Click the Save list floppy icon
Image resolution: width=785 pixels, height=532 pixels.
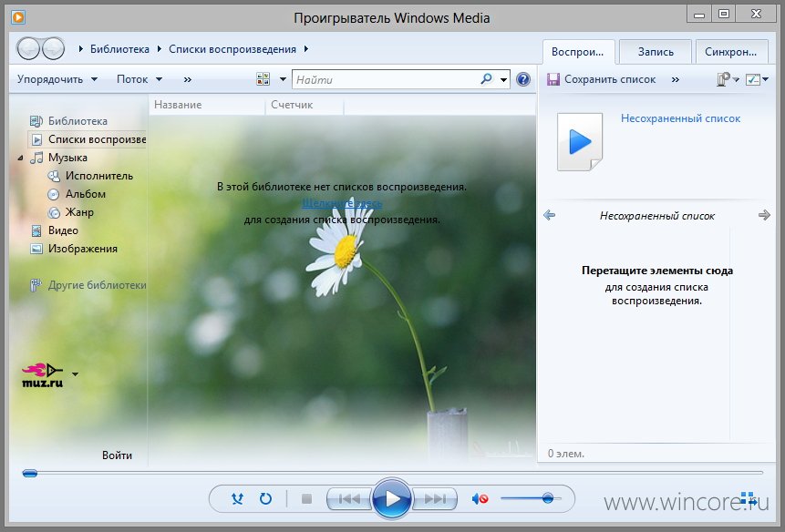(553, 79)
